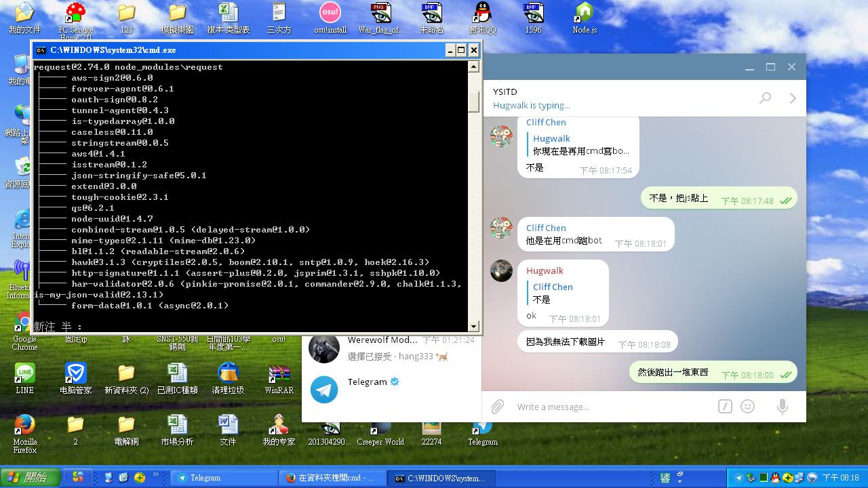Click the quoted Hugwalk reply preview
This screenshot has height=488, width=868.
pyautogui.click(x=580, y=144)
